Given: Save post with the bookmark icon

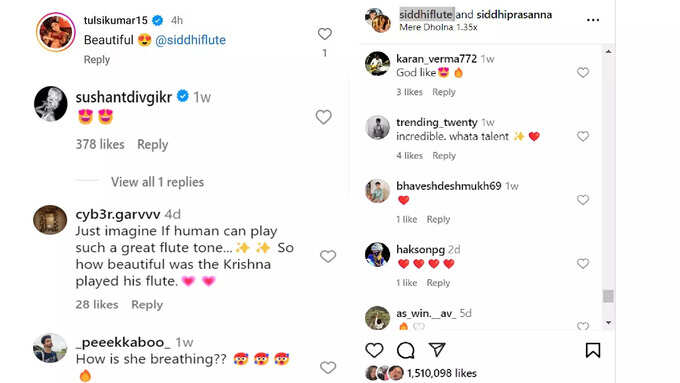Looking at the screenshot, I should pos(593,350).
